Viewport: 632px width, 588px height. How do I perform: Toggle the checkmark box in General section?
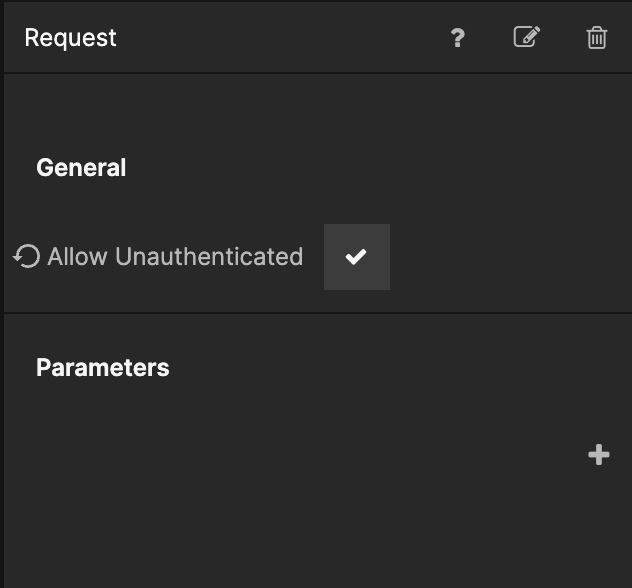pyautogui.click(x=357, y=257)
